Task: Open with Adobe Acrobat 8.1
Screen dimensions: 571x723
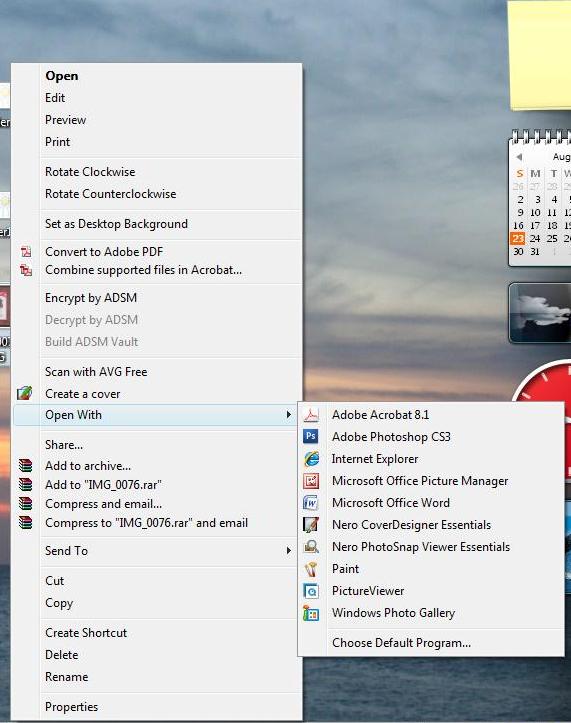Action: tap(381, 415)
